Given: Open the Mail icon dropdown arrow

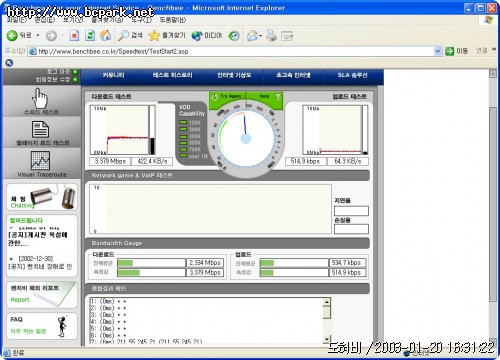Looking at the screenshot, I should coord(260,36).
